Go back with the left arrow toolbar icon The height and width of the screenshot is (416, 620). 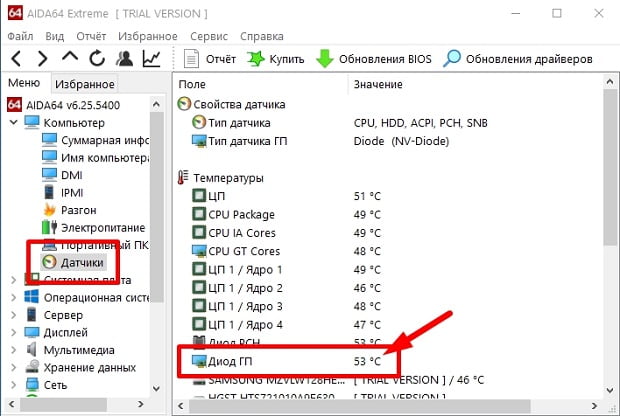16,59
